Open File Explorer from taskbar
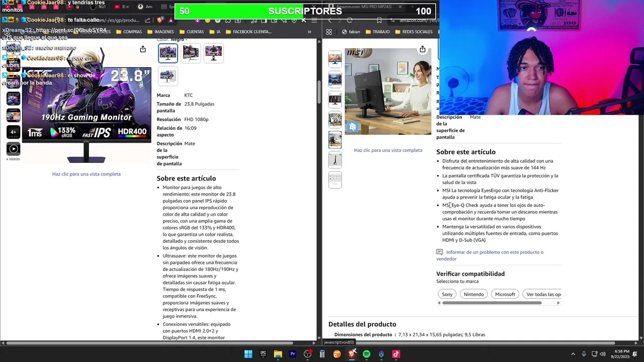 point(278,354)
